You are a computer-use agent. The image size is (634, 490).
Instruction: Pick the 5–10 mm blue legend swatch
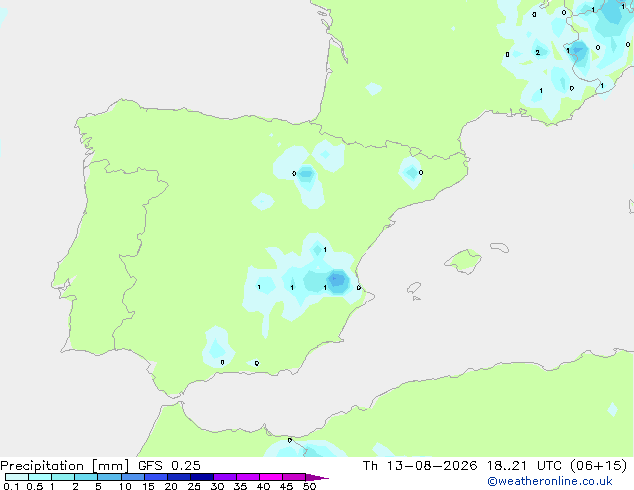[x=110, y=477]
